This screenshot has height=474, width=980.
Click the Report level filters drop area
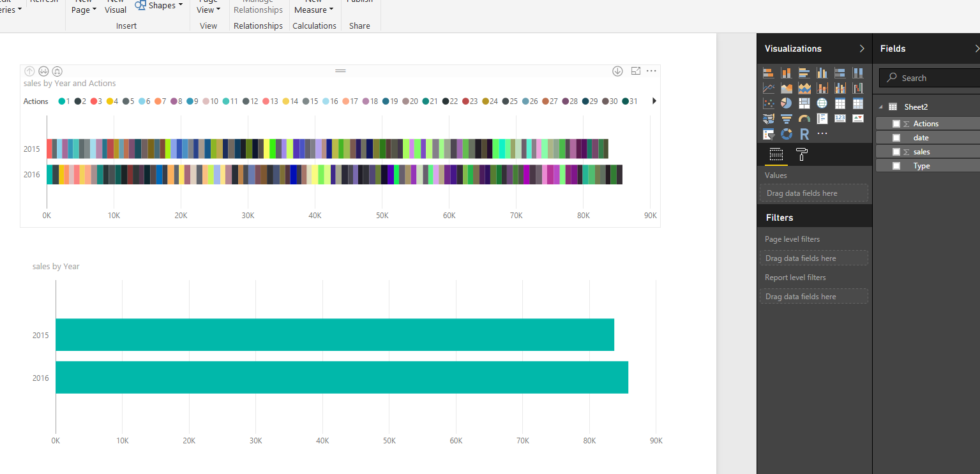[814, 296]
